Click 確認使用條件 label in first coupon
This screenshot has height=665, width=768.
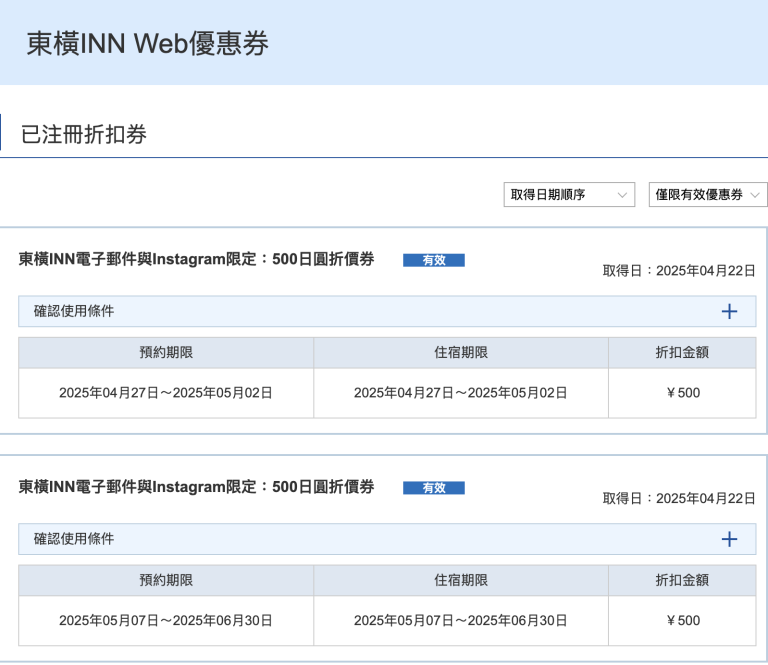(74, 311)
